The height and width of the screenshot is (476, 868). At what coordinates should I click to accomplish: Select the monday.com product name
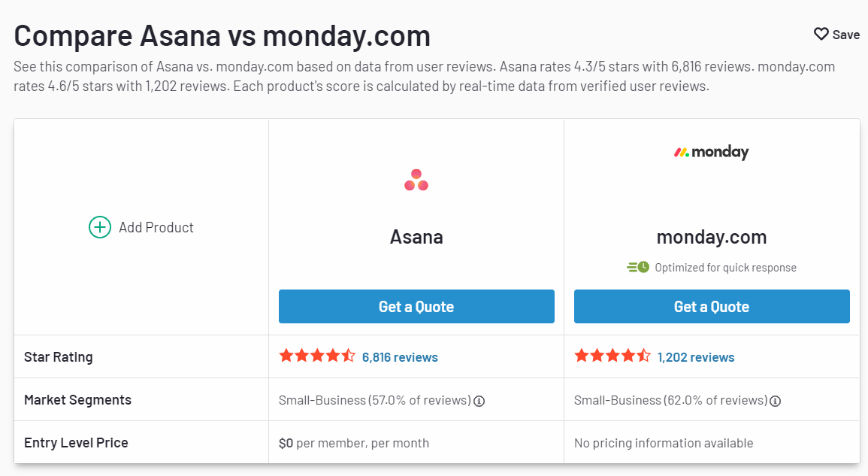click(712, 238)
